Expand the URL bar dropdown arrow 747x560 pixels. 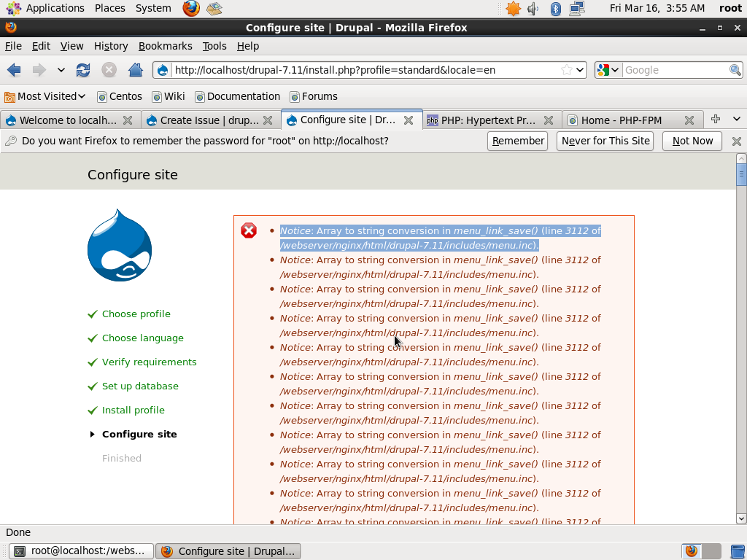[x=581, y=70]
